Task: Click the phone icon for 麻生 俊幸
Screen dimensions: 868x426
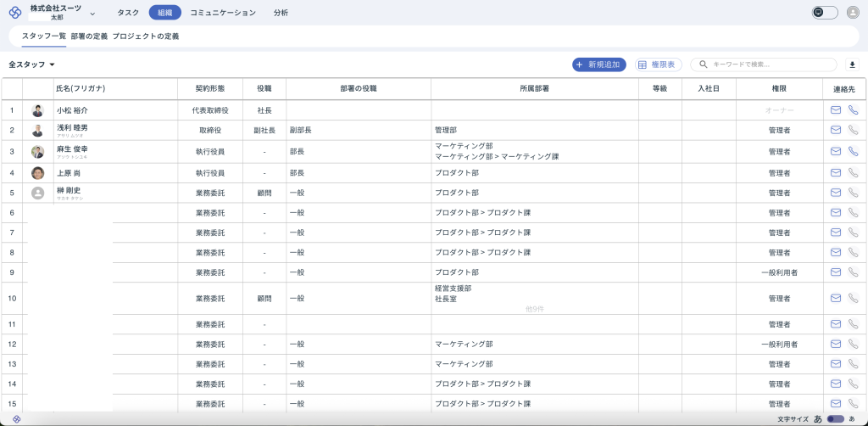Action: [853, 151]
